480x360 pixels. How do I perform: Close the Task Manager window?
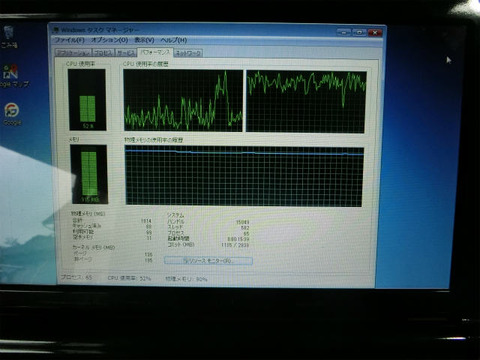pyautogui.click(x=375, y=32)
